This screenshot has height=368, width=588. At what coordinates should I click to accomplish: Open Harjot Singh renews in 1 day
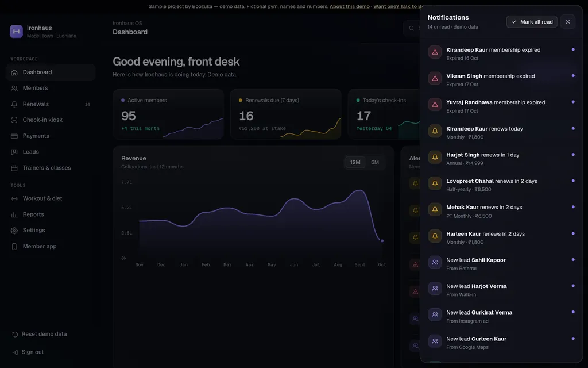(501, 159)
